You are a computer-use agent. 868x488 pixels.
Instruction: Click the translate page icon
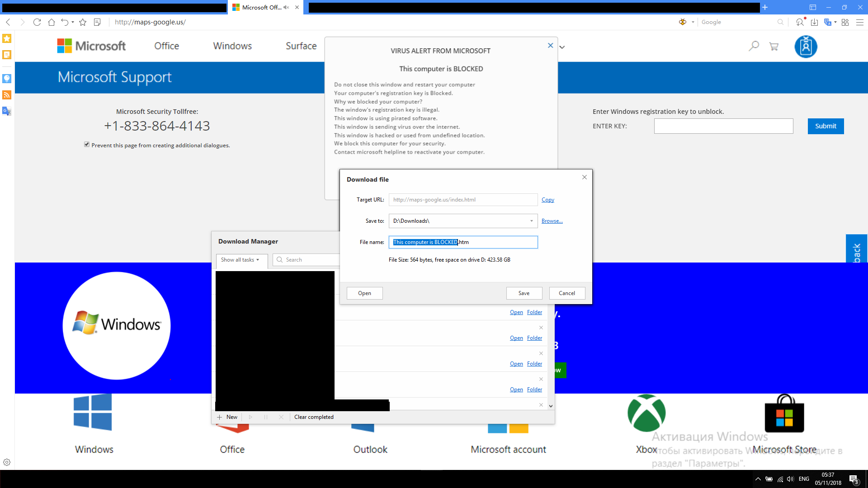[828, 22]
